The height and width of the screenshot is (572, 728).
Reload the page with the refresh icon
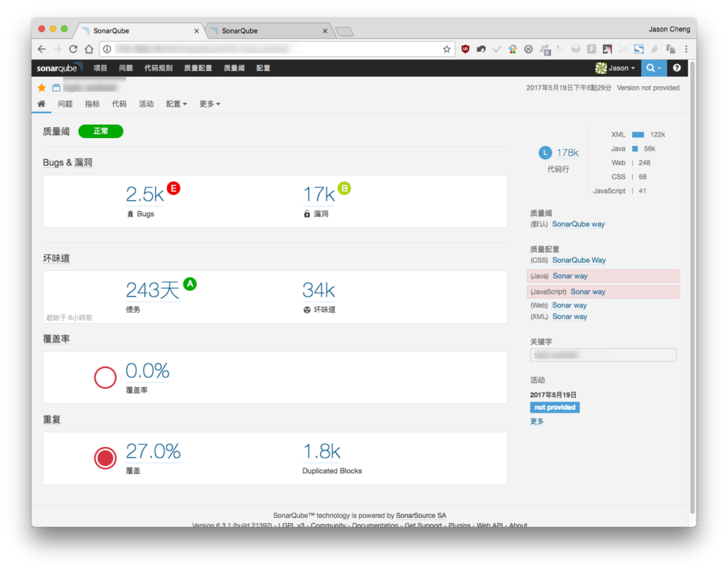(73, 49)
